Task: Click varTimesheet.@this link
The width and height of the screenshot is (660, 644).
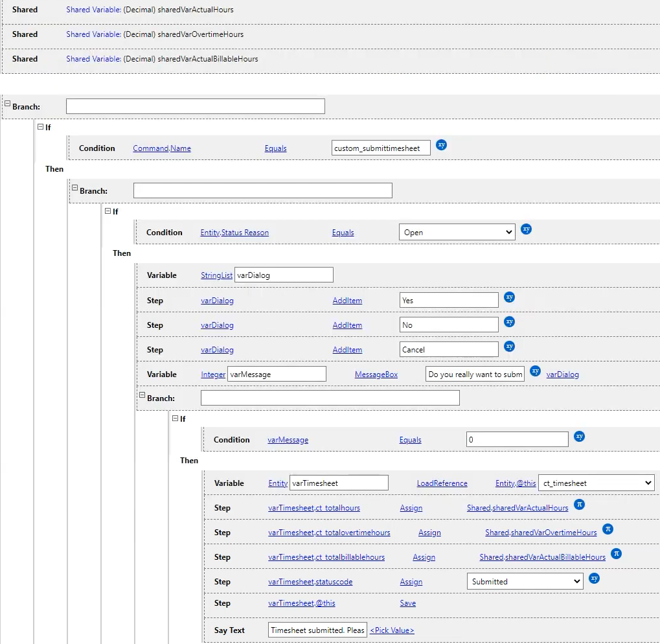Action: coord(301,603)
